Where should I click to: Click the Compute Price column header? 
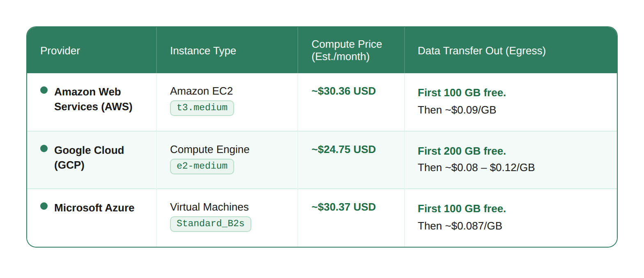pyautogui.click(x=347, y=50)
